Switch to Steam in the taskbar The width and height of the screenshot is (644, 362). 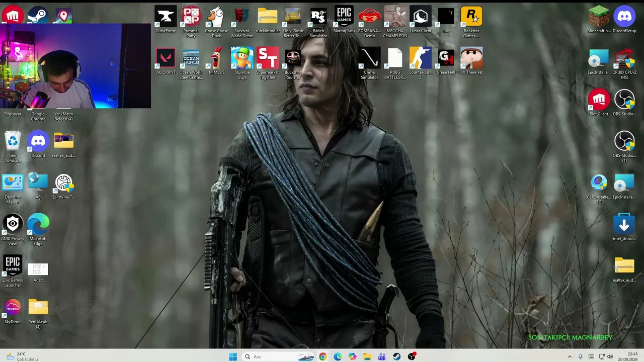tap(397, 356)
